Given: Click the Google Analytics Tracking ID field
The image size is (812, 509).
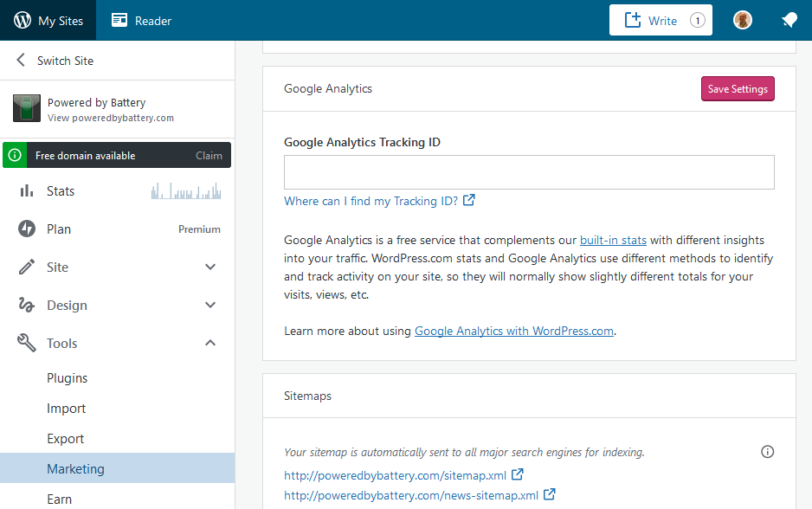Looking at the screenshot, I should pyautogui.click(x=529, y=172).
